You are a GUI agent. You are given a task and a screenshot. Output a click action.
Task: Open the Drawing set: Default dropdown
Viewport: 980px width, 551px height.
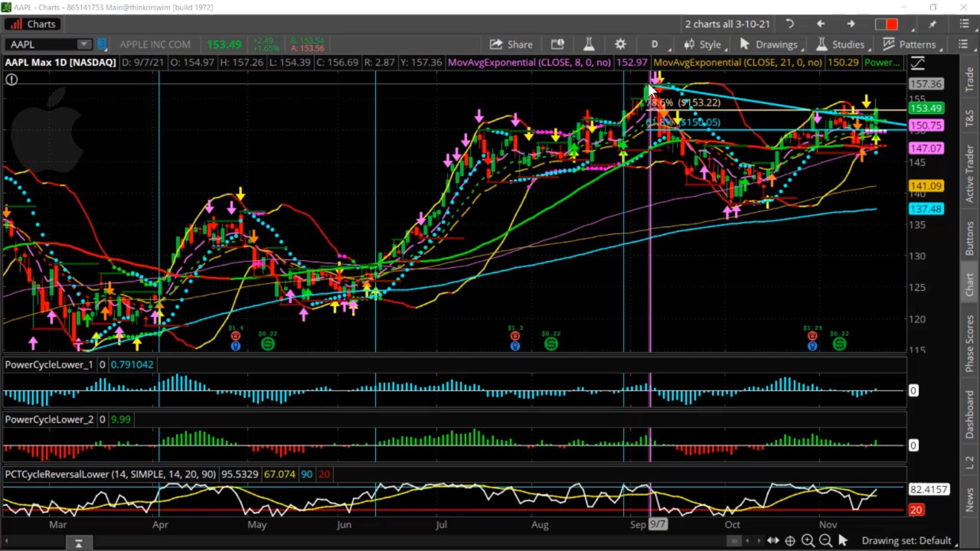click(x=909, y=540)
